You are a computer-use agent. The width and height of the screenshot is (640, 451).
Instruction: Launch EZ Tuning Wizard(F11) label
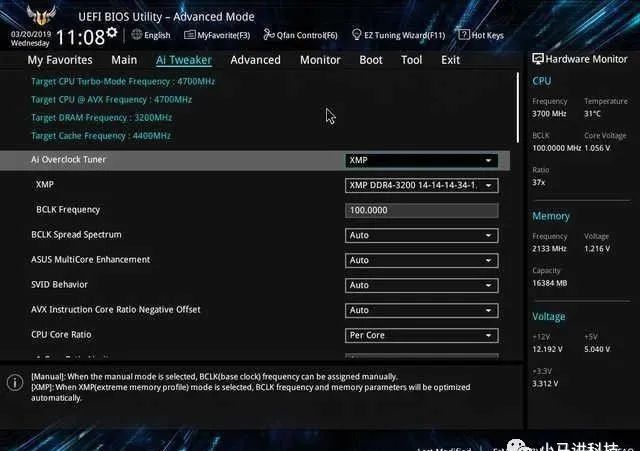[x=404, y=36]
